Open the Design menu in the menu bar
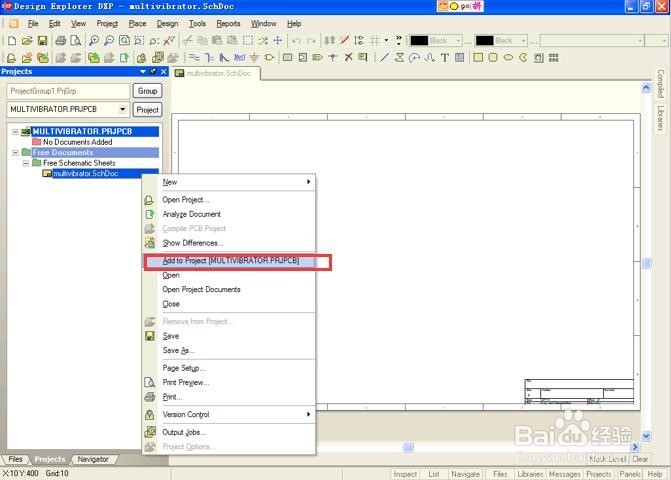 [167, 24]
